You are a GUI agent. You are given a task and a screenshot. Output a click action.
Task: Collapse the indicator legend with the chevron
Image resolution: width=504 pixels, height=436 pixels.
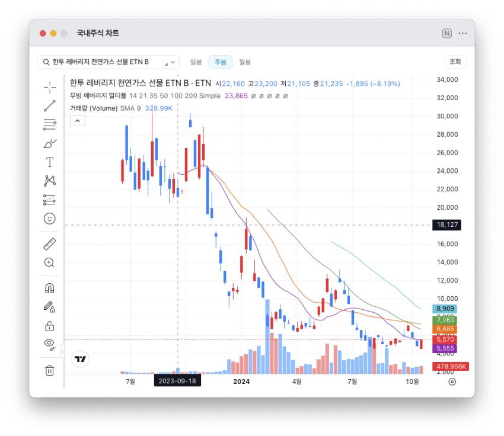[78, 121]
